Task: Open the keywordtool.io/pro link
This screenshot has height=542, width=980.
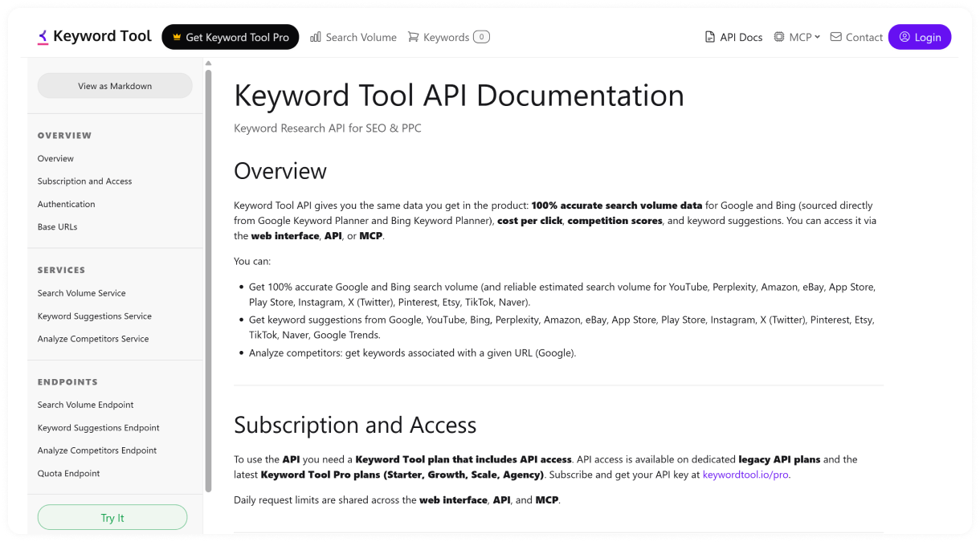Action: click(745, 475)
